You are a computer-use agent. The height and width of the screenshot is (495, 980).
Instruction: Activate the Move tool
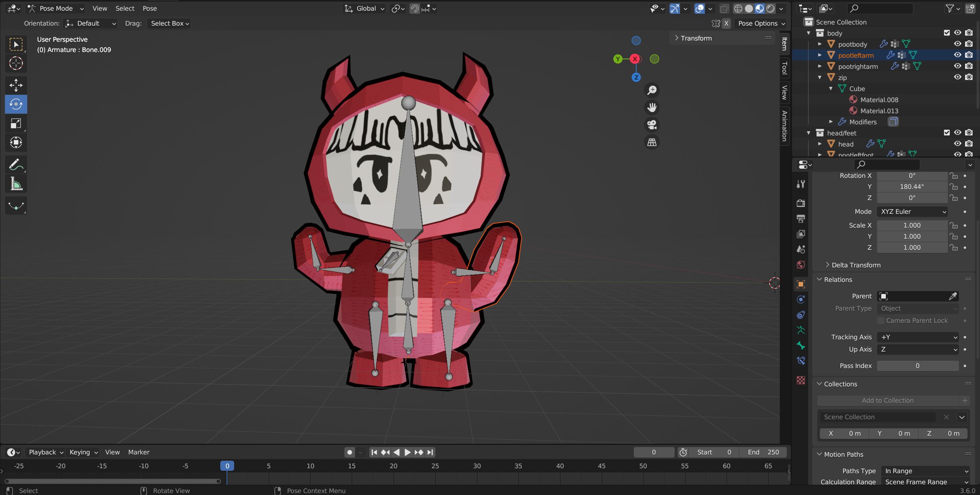click(x=16, y=85)
